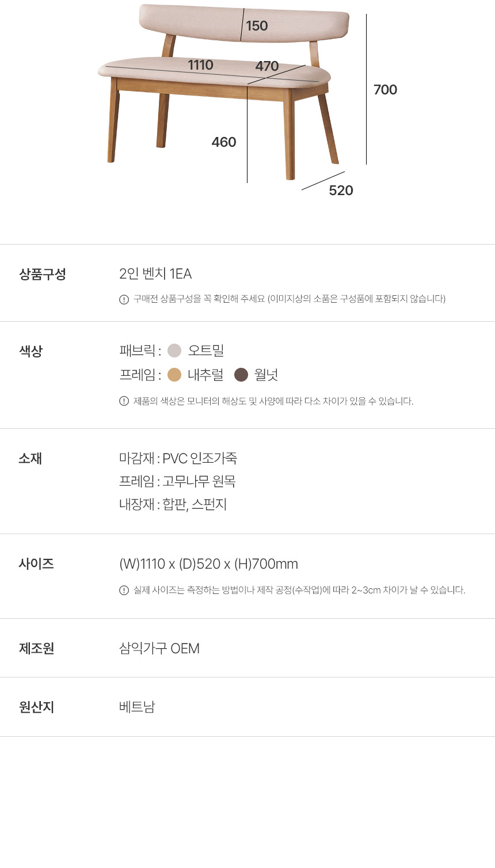Click the 소재 row heading

click(x=31, y=459)
